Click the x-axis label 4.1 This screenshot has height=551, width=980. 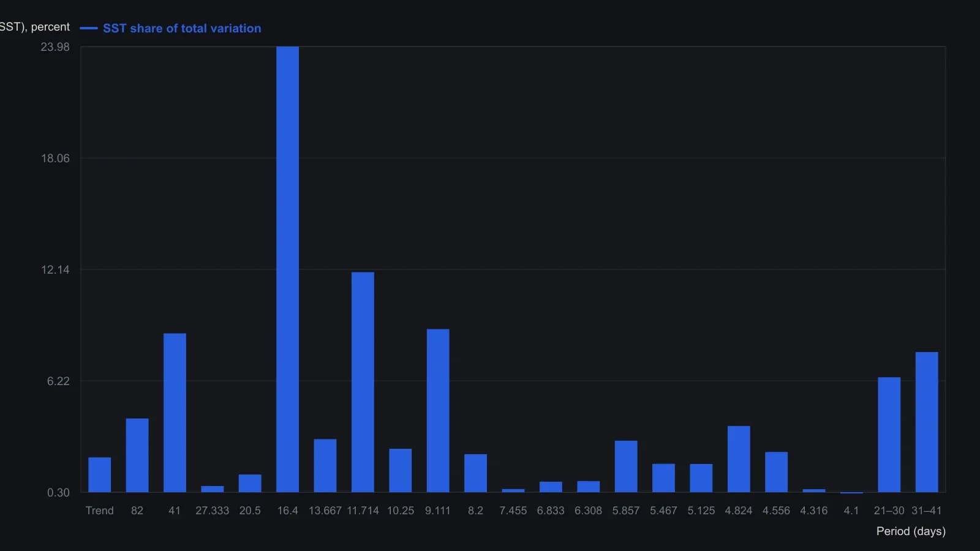coord(851,511)
